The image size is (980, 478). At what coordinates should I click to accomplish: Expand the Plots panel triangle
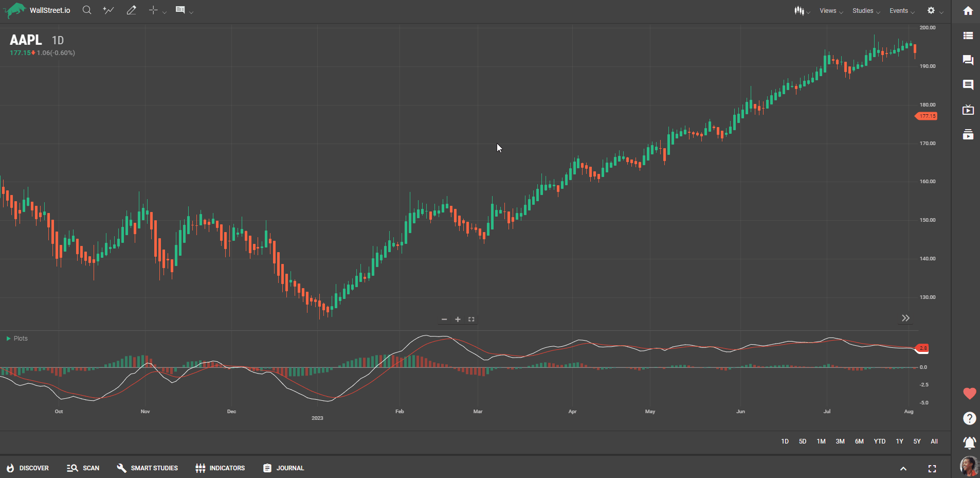click(8, 339)
